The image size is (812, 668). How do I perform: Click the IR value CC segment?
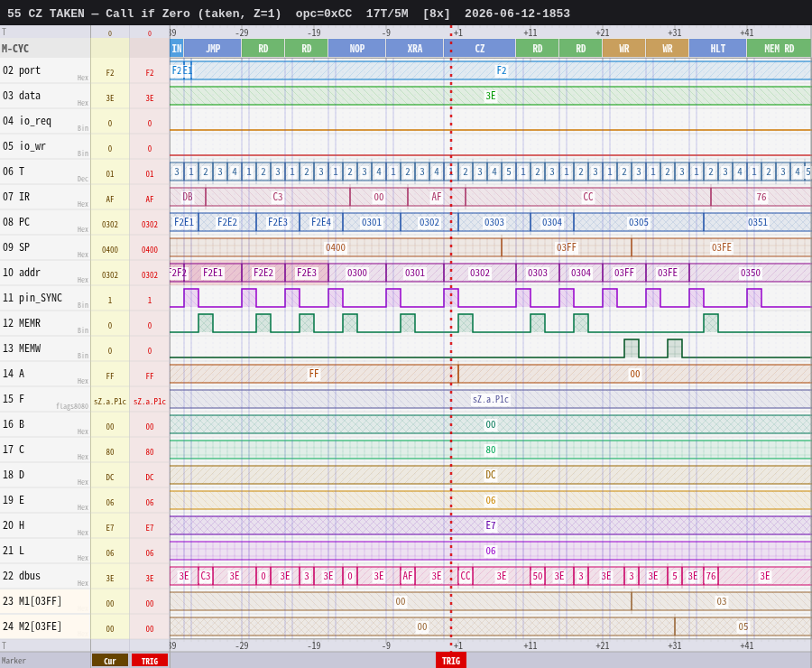(587, 197)
